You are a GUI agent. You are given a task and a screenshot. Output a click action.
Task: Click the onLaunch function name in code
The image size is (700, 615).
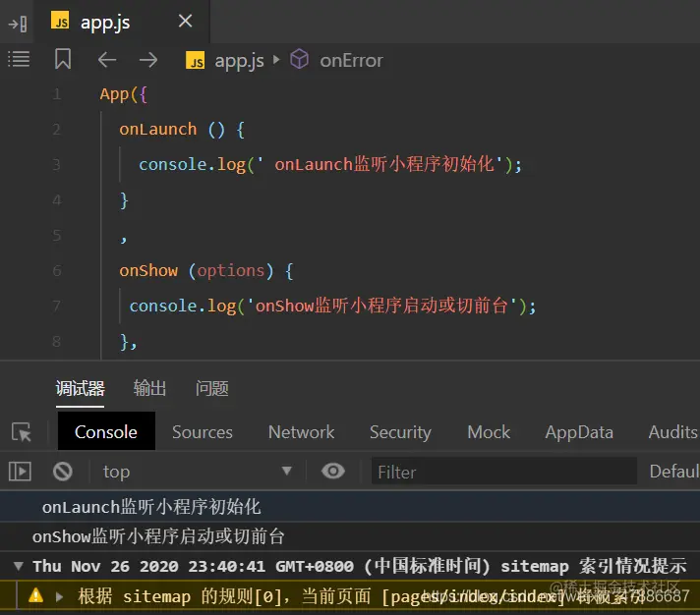point(157,130)
